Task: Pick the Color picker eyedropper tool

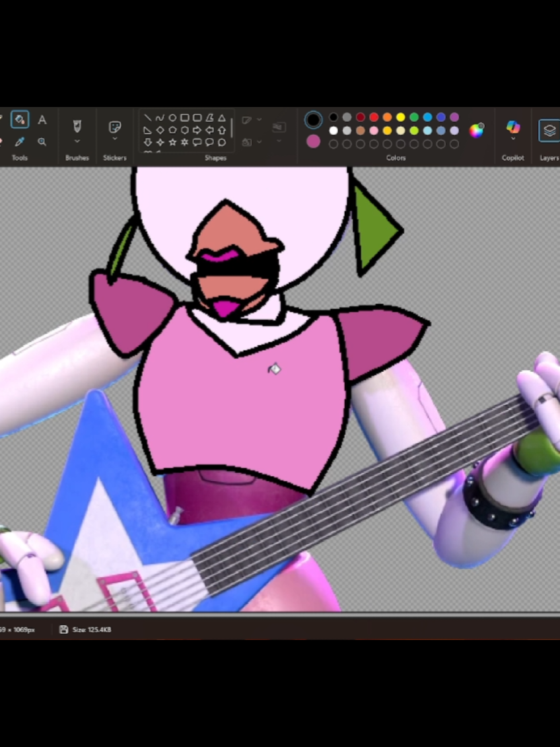Action: pyautogui.click(x=20, y=141)
